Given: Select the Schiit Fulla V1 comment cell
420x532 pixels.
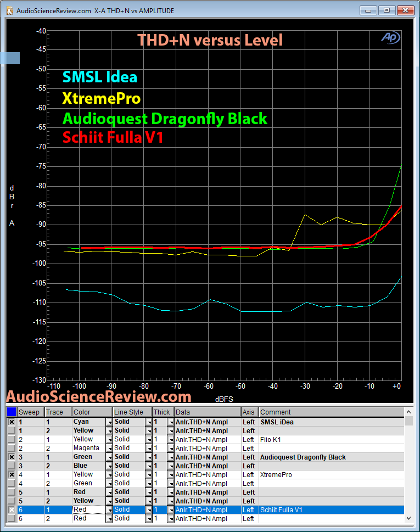Looking at the screenshot, I should tap(332, 510).
